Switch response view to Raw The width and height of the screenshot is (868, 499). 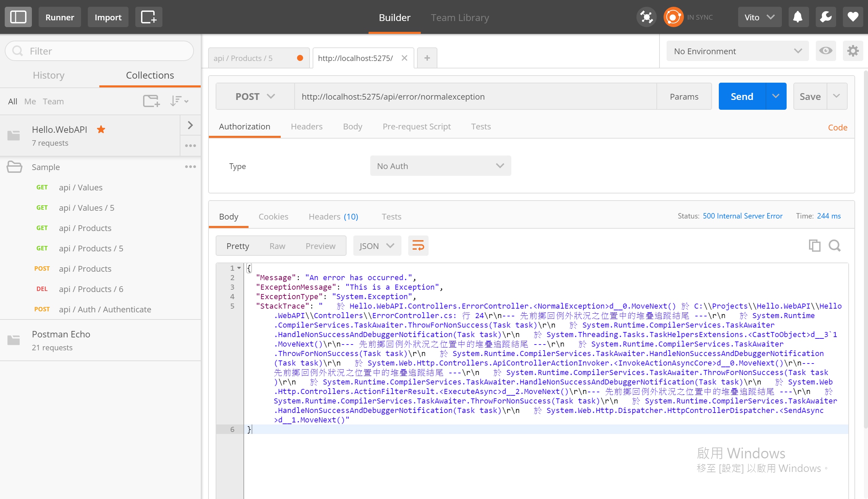click(277, 246)
